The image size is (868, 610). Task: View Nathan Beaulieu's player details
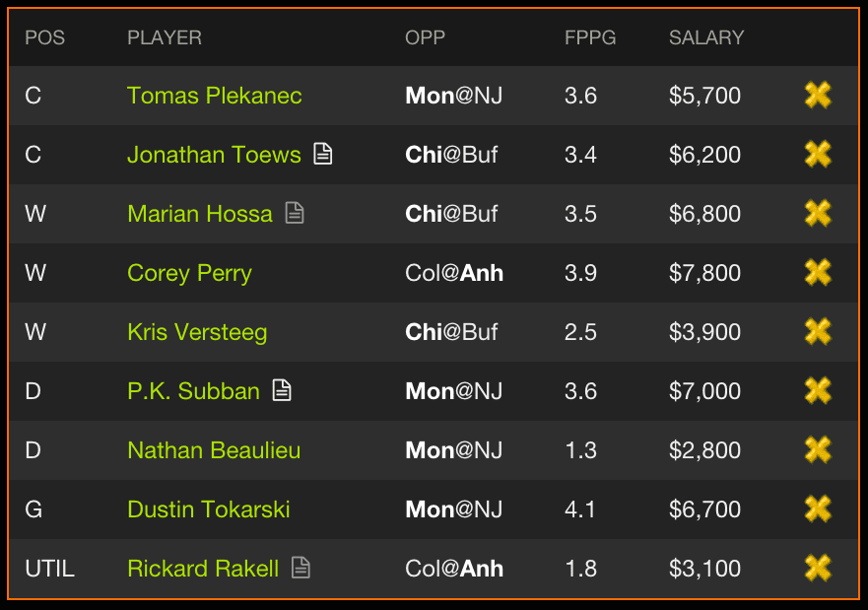[214, 450]
